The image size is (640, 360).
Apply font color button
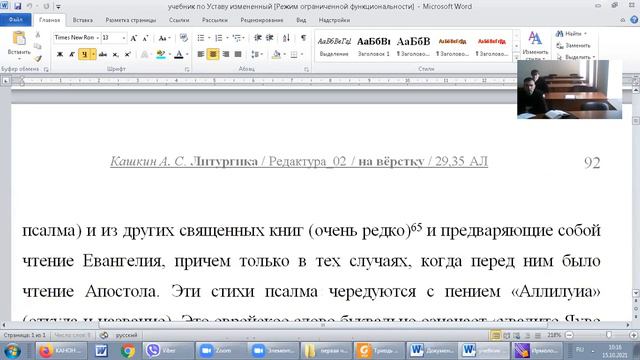click(x=178, y=54)
